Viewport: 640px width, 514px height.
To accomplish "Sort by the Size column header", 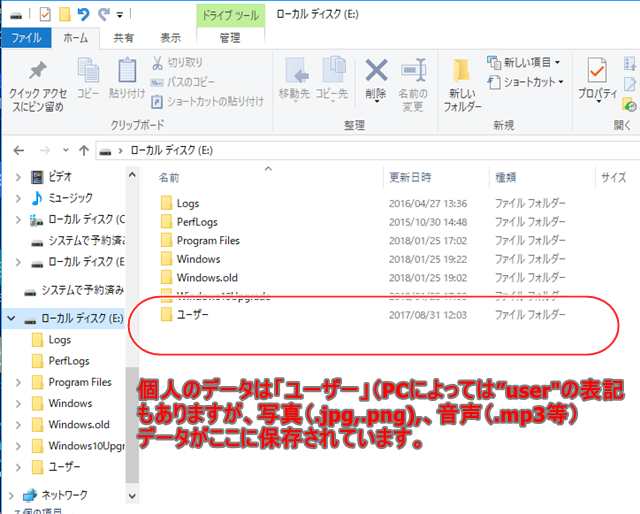I will 613,178.
